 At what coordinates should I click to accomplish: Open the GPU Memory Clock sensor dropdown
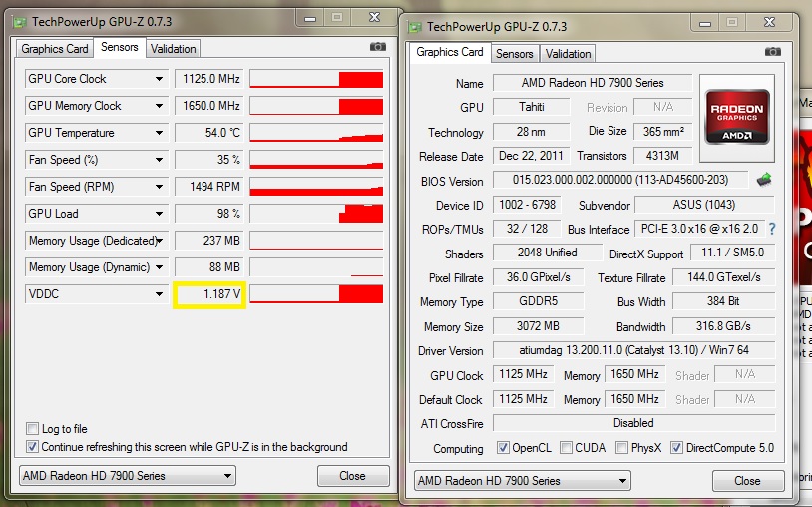click(x=159, y=106)
